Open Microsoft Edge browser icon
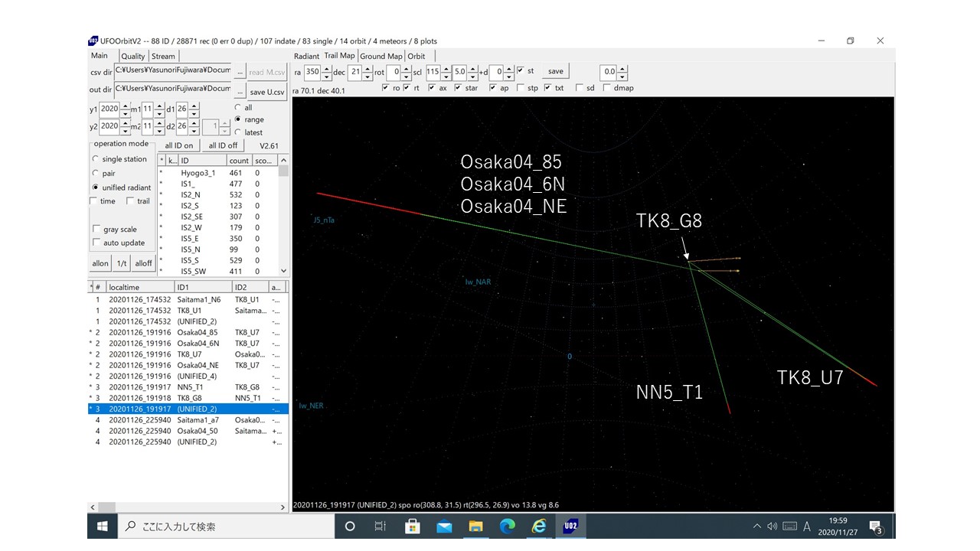Screen dimensions: 980x551 pyautogui.click(x=508, y=527)
